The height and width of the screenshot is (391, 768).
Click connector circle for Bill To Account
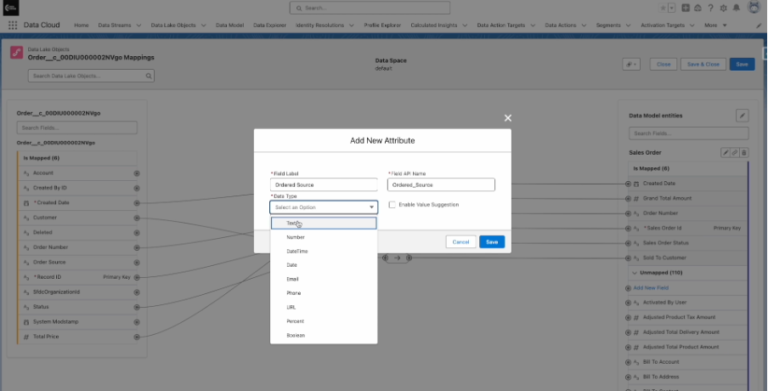tap(628, 363)
